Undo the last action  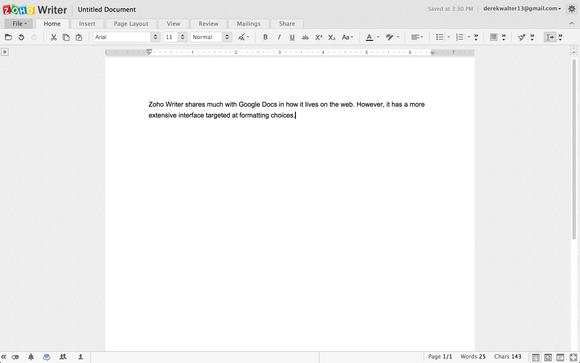click(21, 37)
